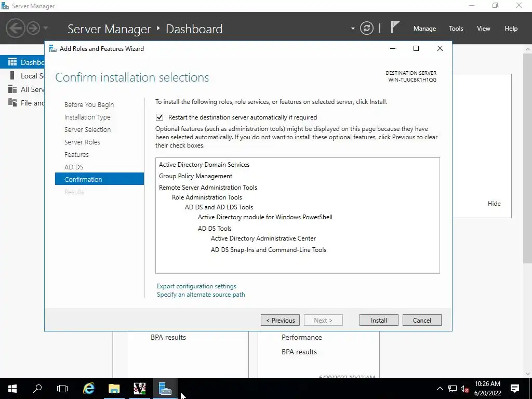Image resolution: width=532 pixels, height=399 pixels.
Task: Click the Previous button
Action: (280, 320)
